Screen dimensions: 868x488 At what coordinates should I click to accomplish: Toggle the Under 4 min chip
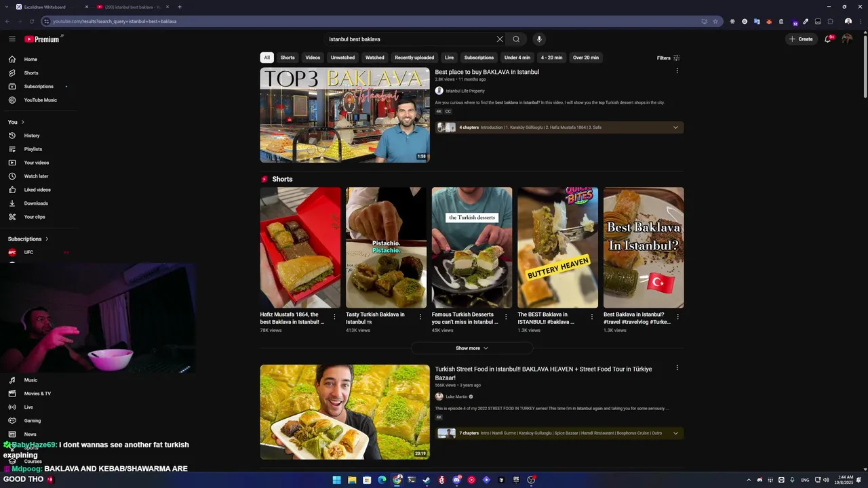click(x=517, y=58)
